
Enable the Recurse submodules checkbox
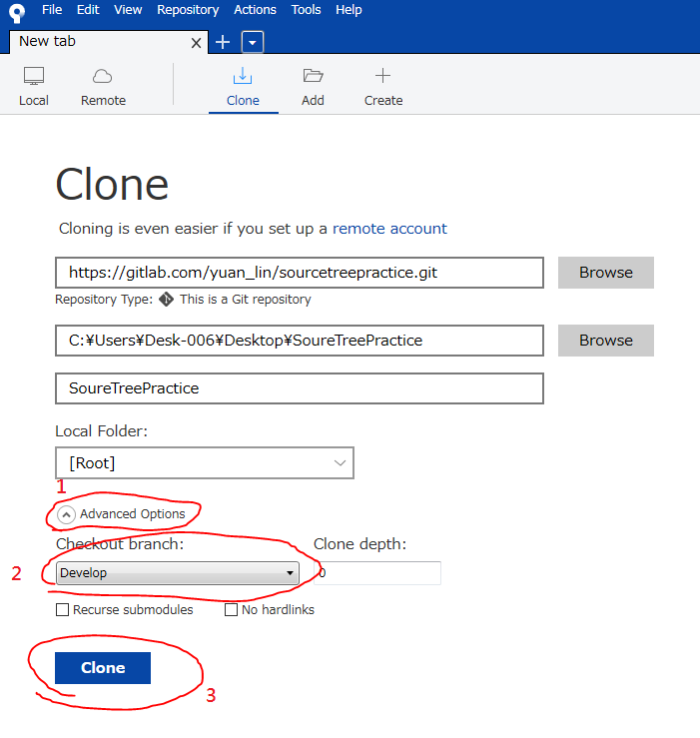point(62,610)
